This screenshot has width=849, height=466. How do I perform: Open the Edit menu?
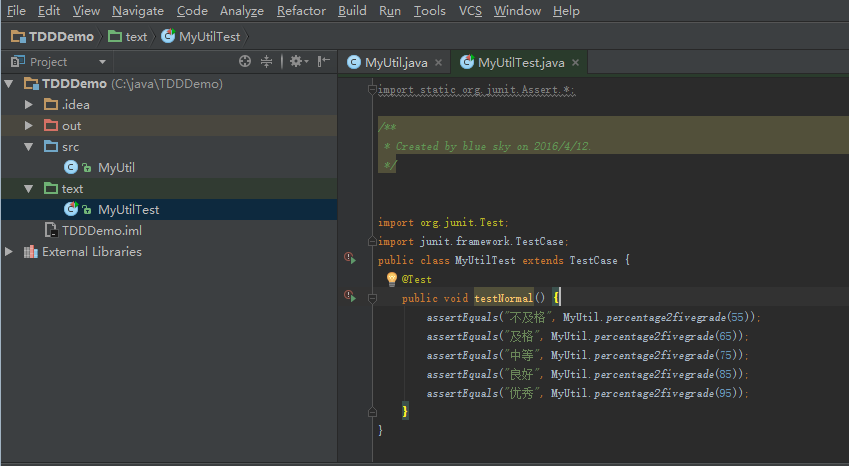[x=49, y=11]
